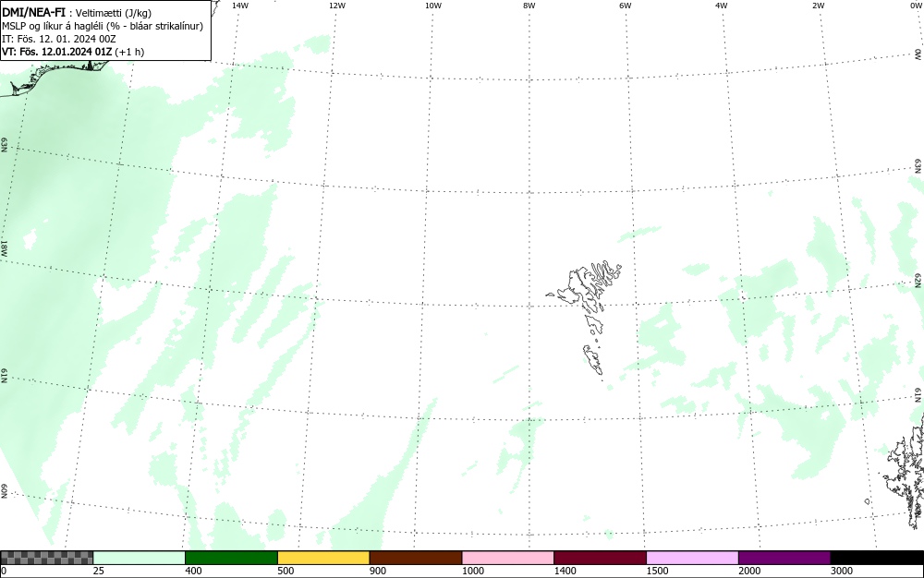Click the checkered 0–25 legend swatch
The image size is (924, 578).
point(46,558)
